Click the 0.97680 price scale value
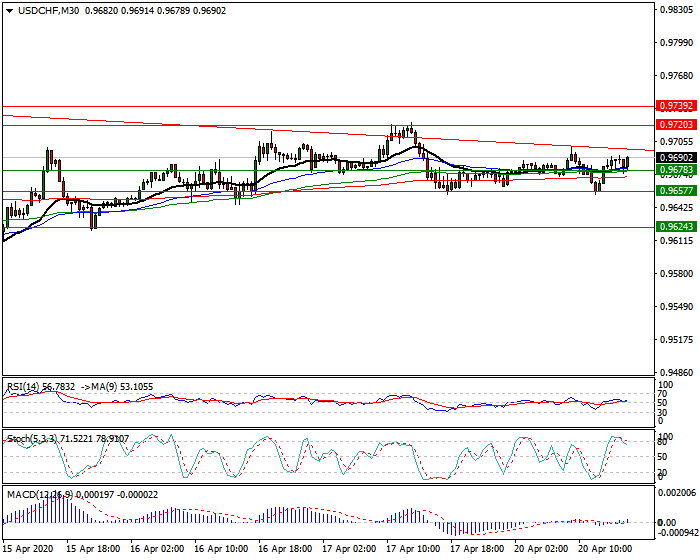 [x=677, y=76]
